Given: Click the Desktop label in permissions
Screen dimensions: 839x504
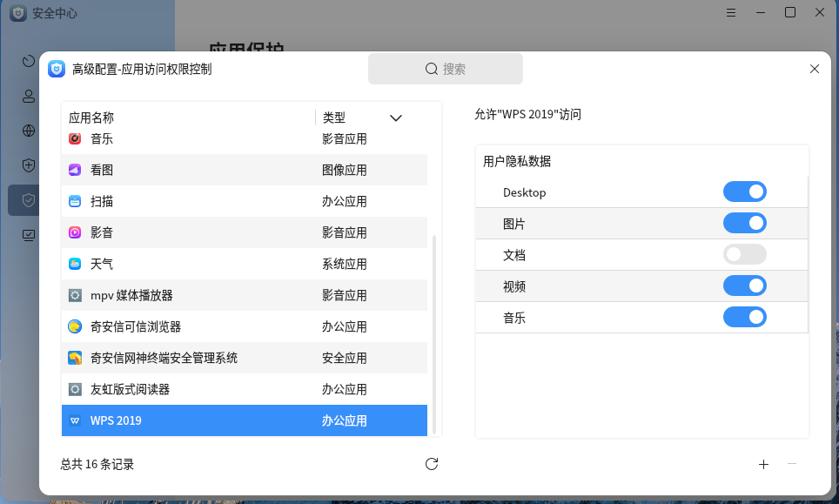Looking at the screenshot, I should click(x=524, y=192).
